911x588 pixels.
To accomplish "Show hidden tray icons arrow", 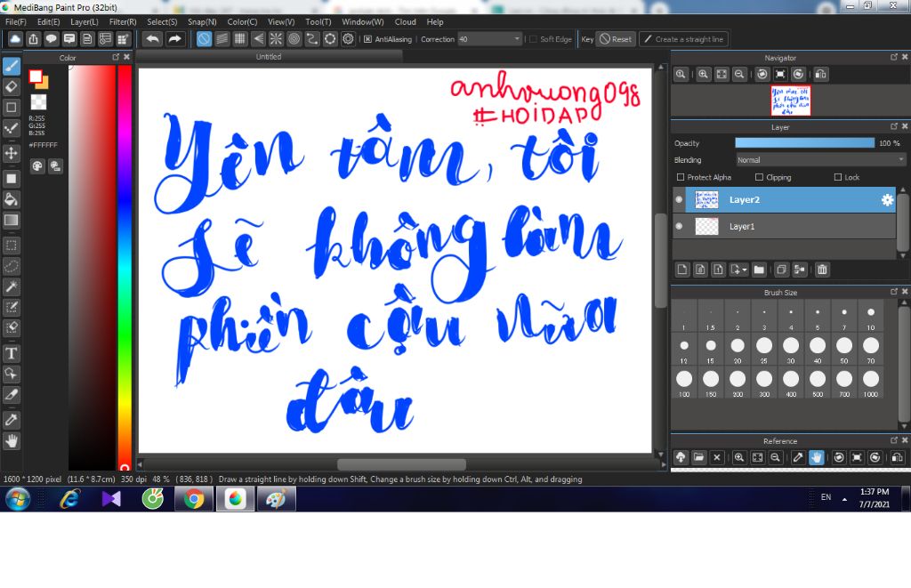I will coord(845,498).
